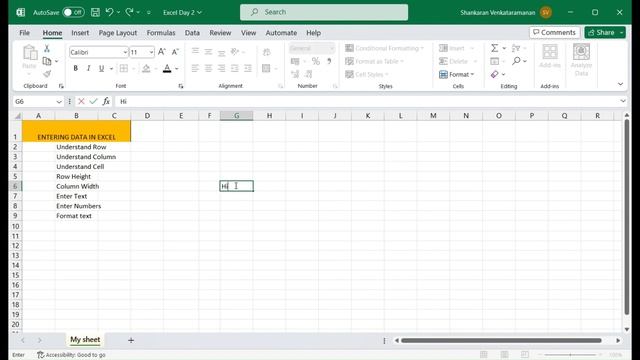Click the Undo arrow icon

[x=109, y=12]
